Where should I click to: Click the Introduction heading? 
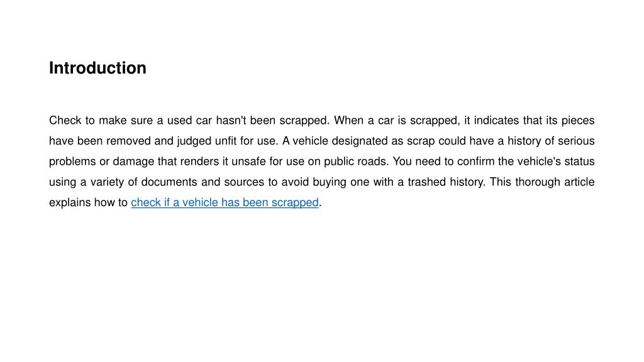[x=97, y=68]
